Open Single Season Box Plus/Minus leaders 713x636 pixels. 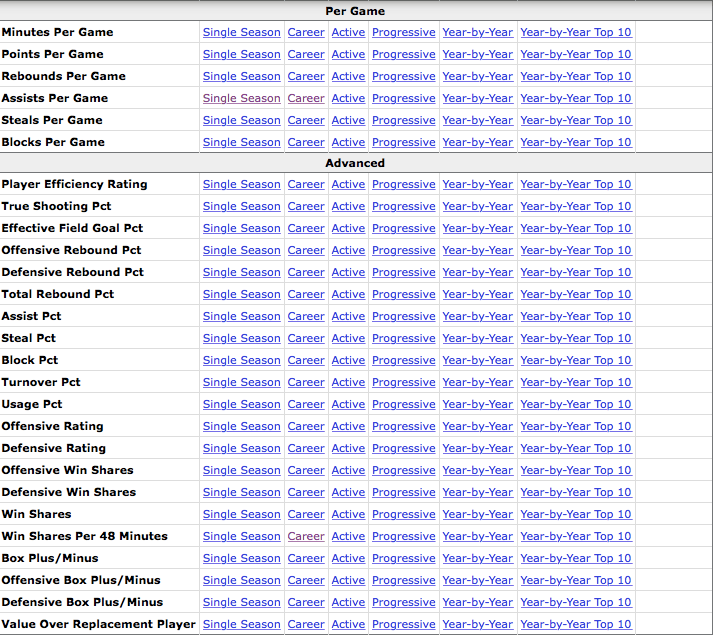(x=241, y=558)
